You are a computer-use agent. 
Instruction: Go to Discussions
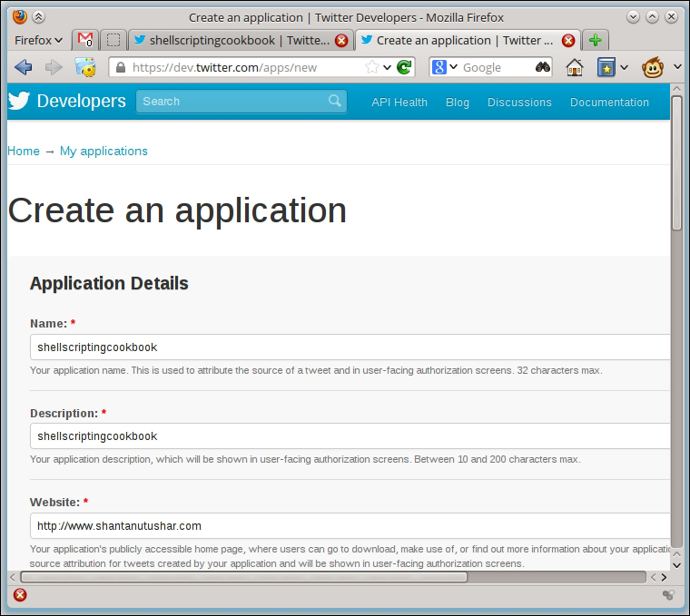pos(519,102)
